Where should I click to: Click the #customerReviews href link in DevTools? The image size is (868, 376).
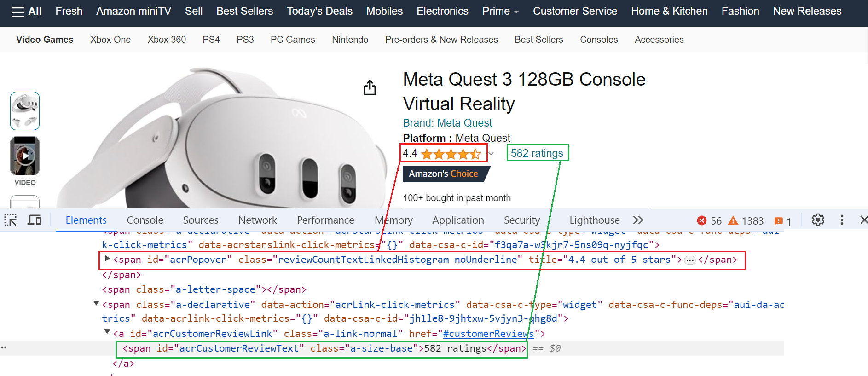pos(487,333)
